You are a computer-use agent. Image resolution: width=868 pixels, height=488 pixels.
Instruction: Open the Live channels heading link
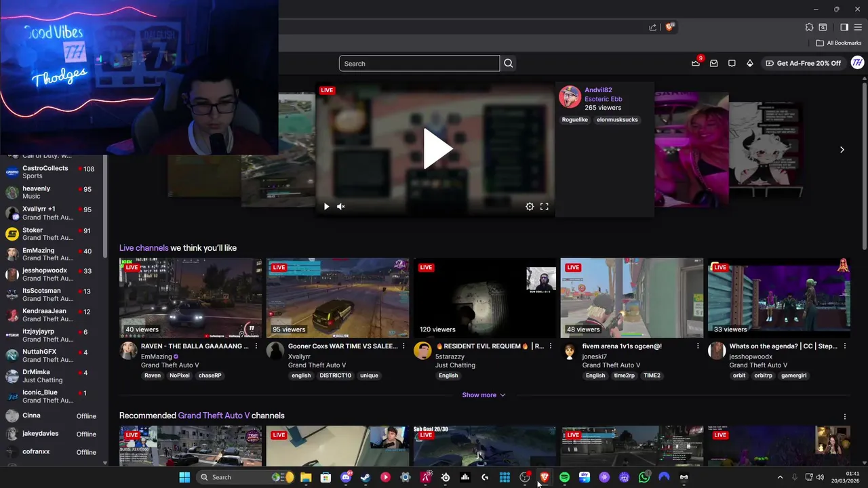[x=144, y=248]
